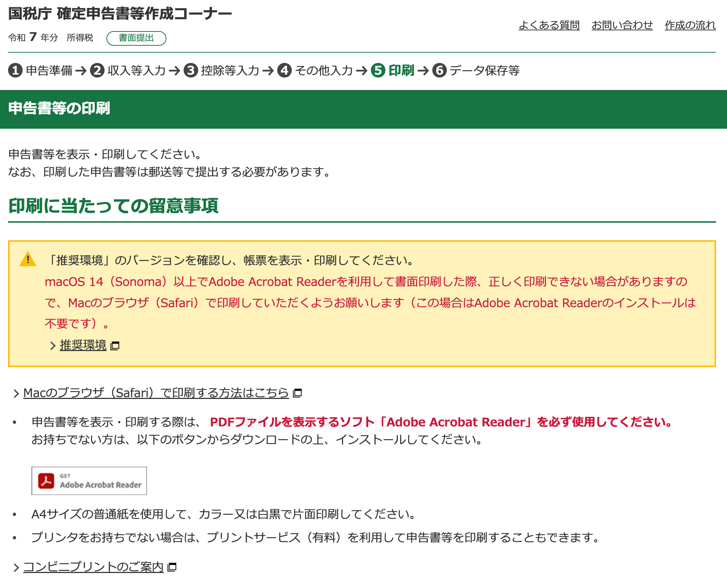
Task: Click the step 4 circle icon その他入力
Action: (285, 70)
